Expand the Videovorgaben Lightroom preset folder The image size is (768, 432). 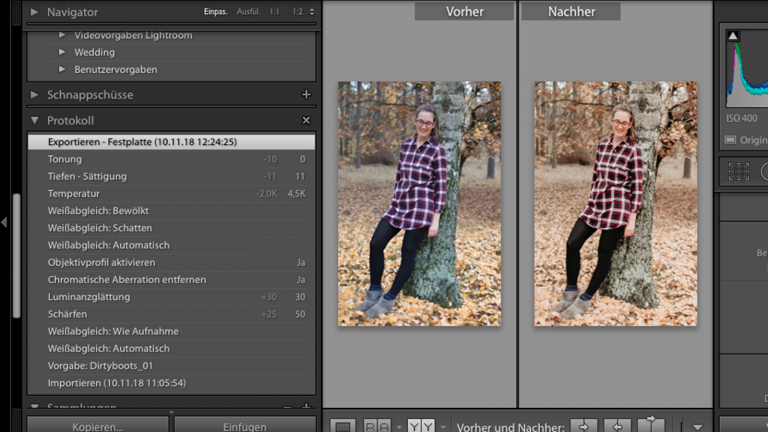(x=62, y=35)
